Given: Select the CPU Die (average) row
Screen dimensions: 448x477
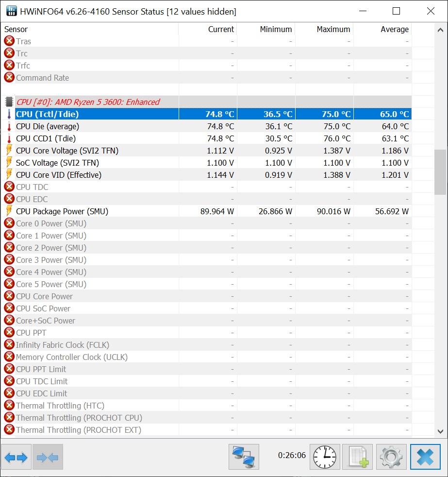Looking at the screenshot, I should click(206, 126).
